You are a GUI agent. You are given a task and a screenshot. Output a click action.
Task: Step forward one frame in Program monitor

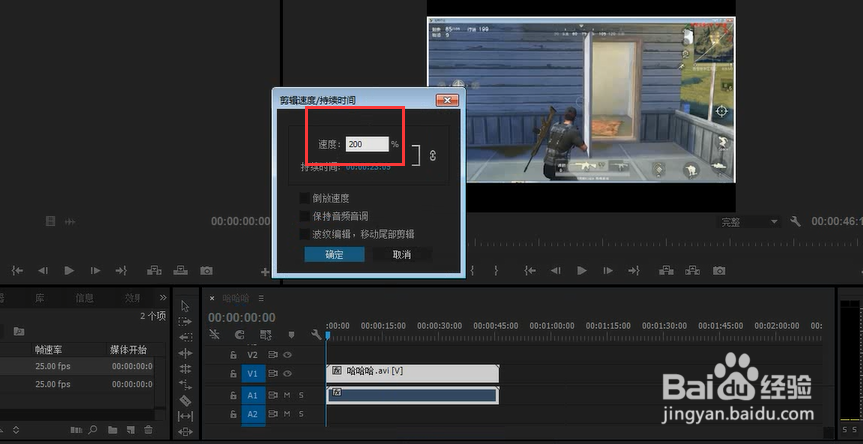coord(608,270)
